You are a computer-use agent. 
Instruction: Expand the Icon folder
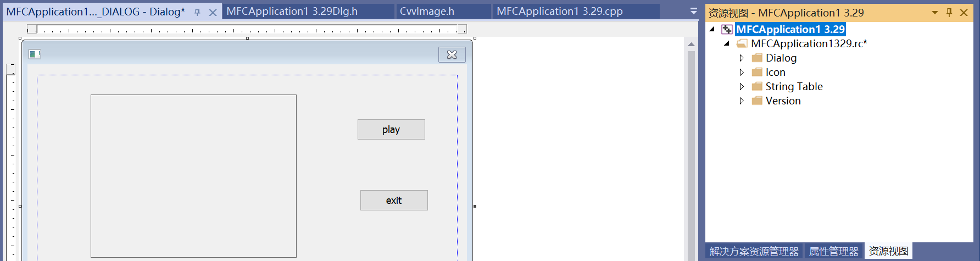[x=742, y=72]
